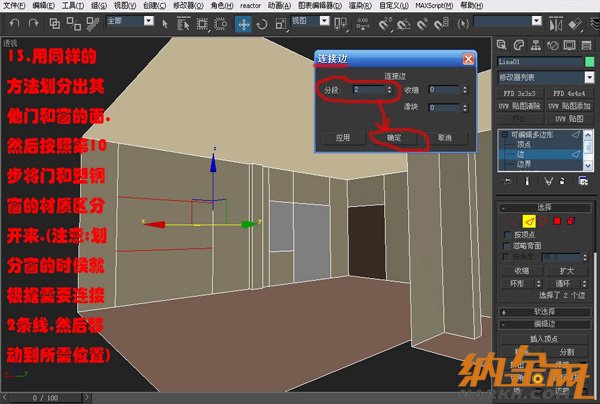Viewport: 600px width, 404px height.
Task: Switch to the Create command panel tab
Action: coord(501,45)
